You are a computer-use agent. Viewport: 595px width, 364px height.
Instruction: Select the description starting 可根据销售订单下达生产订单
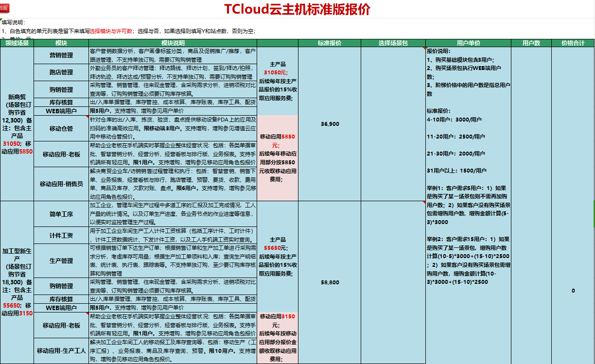pyautogui.click(x=173, y=261)
